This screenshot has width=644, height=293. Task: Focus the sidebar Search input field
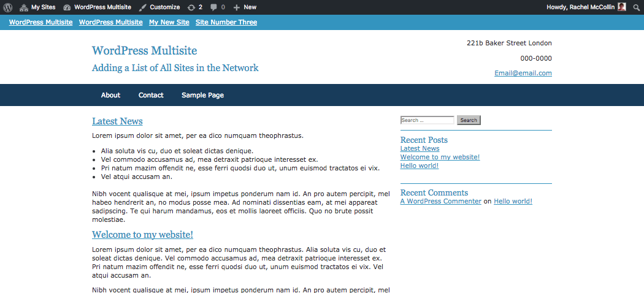click(x=427, y=120)
